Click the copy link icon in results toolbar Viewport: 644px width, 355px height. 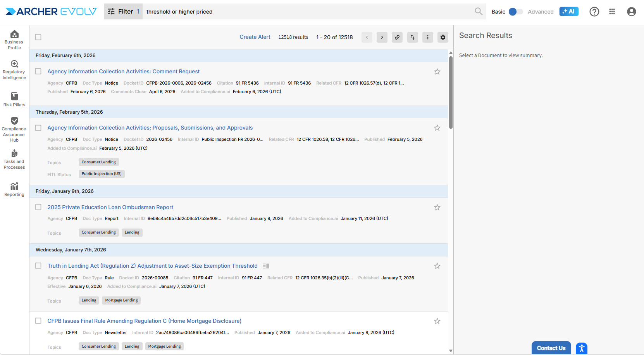click(x=397, y=37)
